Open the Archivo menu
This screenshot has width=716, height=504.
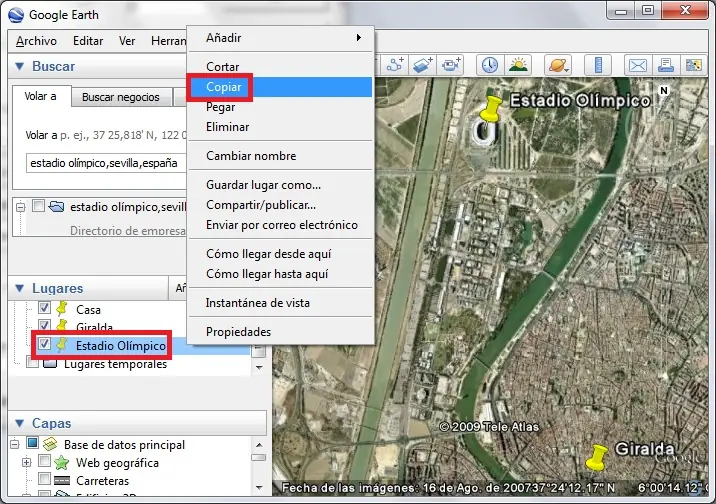[36, 41]
